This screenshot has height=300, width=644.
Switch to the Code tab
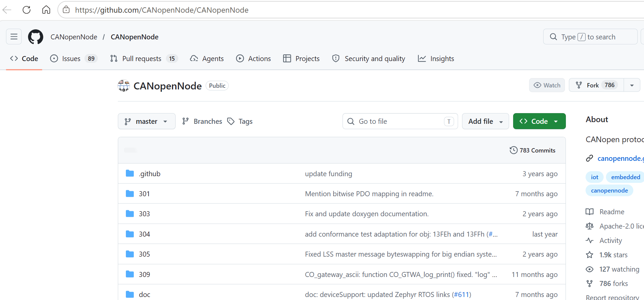pyautogui.click(x=24, y=59)
